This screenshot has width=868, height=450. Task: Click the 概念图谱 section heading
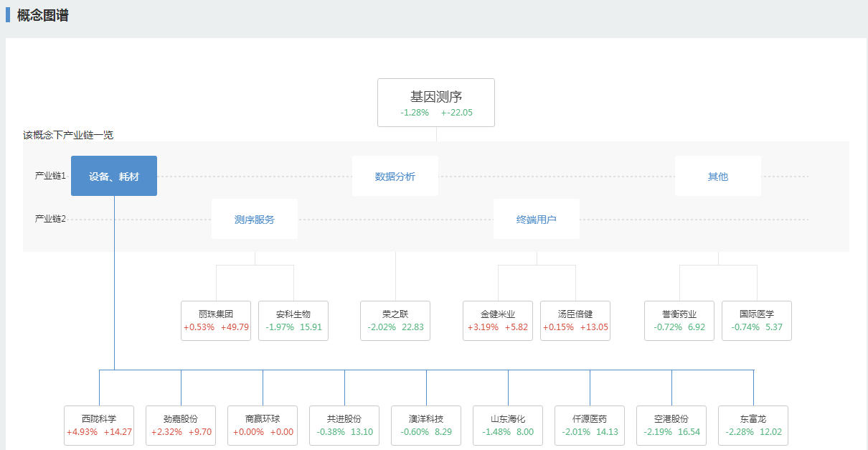pos(43,15)
